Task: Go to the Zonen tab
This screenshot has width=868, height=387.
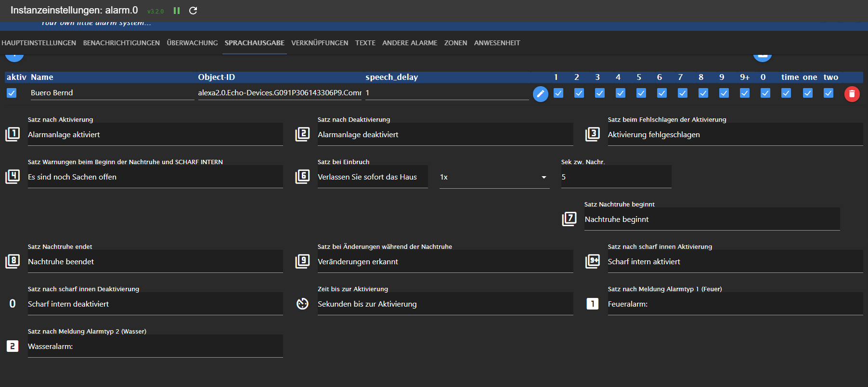Action: point(455,43)
